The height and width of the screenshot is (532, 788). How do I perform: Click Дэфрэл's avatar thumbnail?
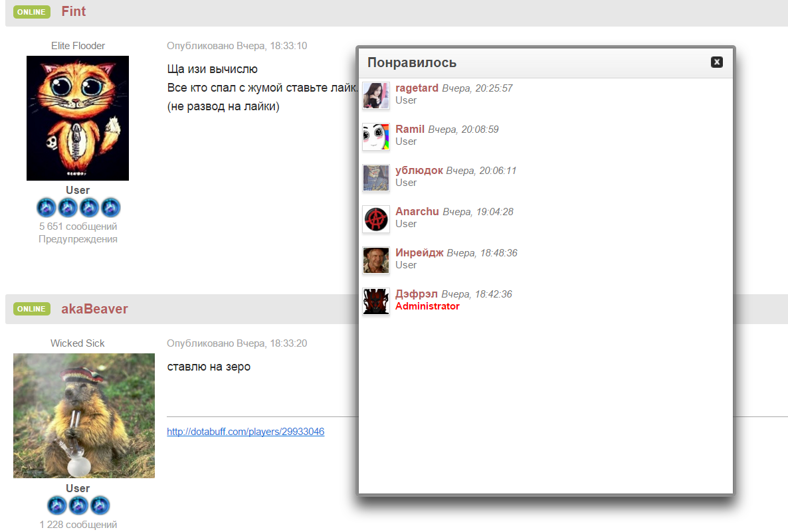tap(376, 302)
